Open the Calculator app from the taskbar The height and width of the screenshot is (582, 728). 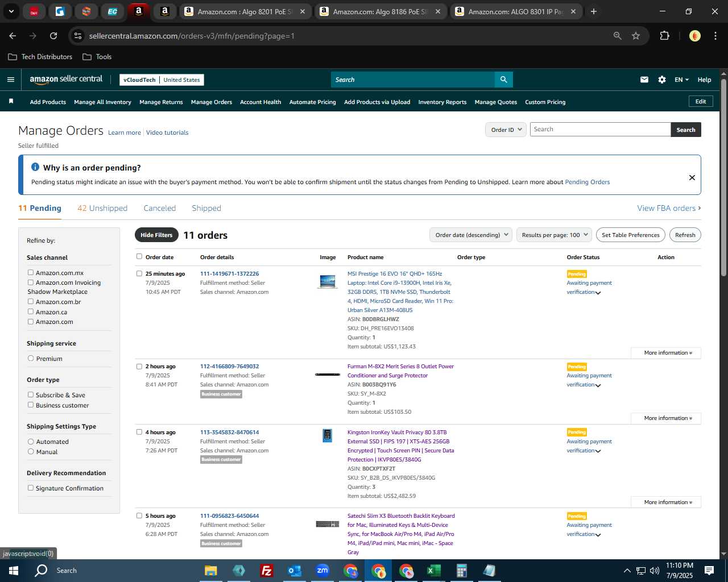461,571
